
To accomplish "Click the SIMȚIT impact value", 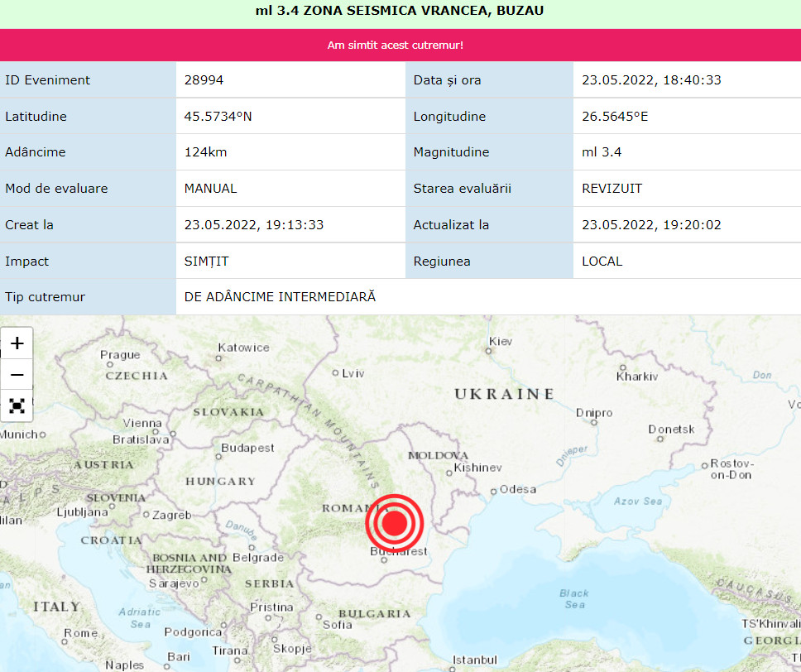I will [x=206, y=262].
